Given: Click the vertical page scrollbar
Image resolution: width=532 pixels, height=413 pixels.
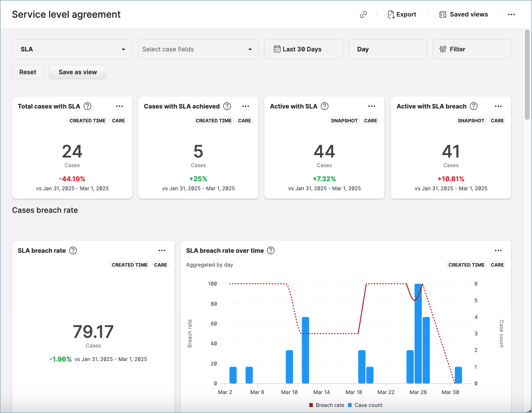Looking at the screenshot, I should click(x=527, y=75).
